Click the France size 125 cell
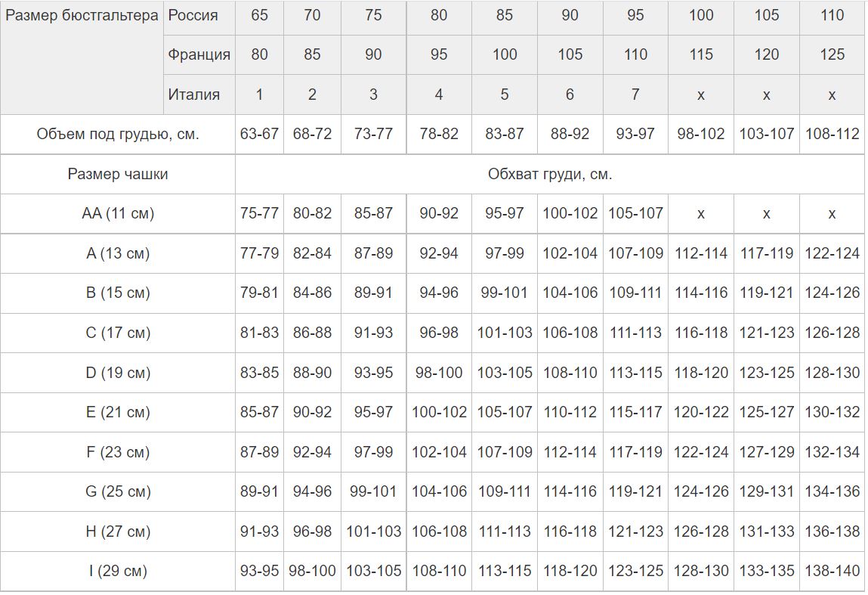This screenshot has height=595, width=868. (x=832, y=54)
